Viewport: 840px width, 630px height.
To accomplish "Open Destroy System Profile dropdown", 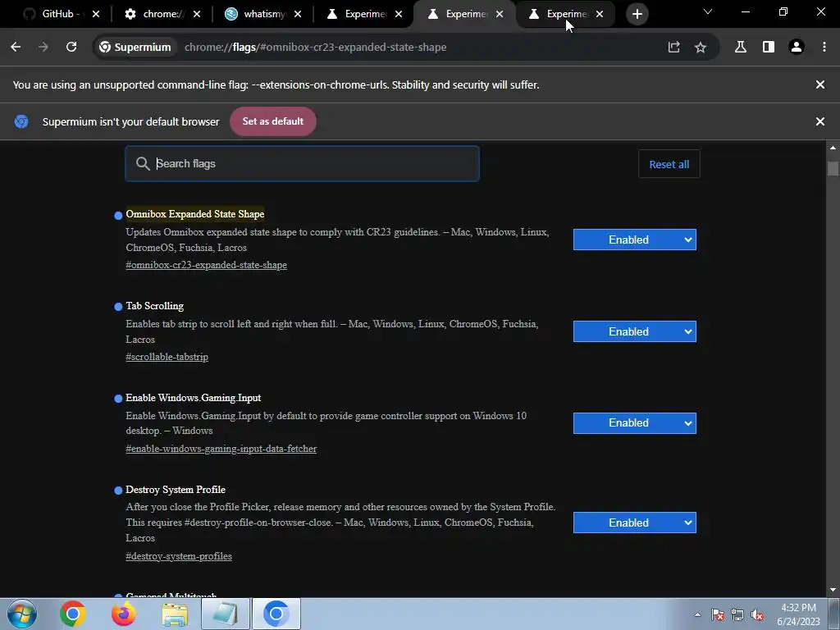I will pyautogui.click(x=635, y=523).
